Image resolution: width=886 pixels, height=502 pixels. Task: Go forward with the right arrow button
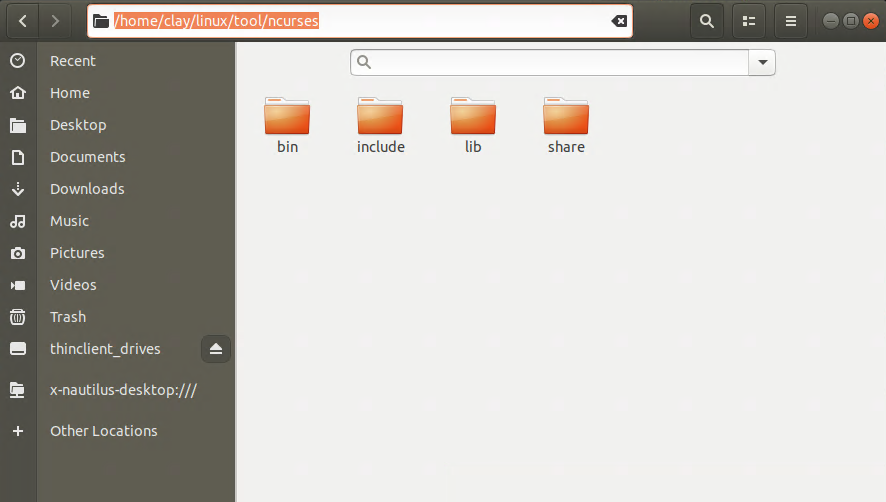point(55,21)
